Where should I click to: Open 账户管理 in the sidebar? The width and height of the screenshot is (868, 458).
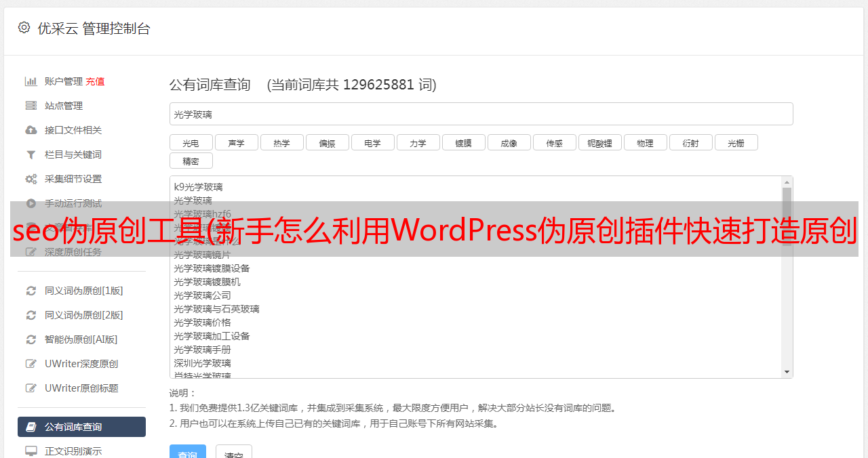(64, 81)
